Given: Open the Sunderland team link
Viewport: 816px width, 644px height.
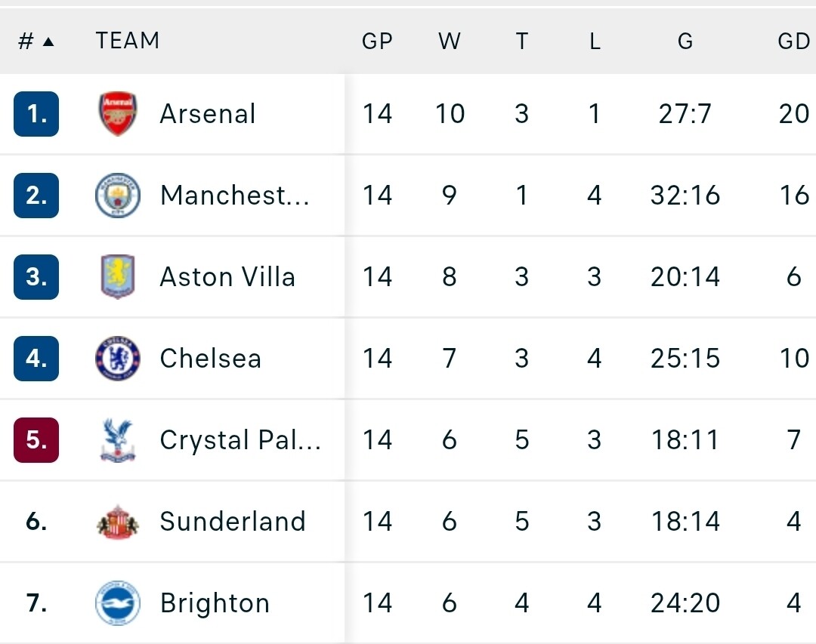Looking at the screenshot, I should coord(233,522).
